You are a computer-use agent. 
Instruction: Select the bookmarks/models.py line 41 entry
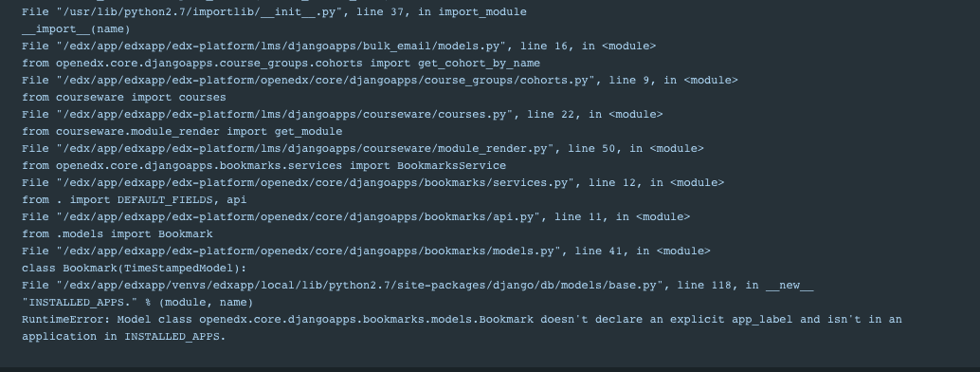(x=366, y=251)
